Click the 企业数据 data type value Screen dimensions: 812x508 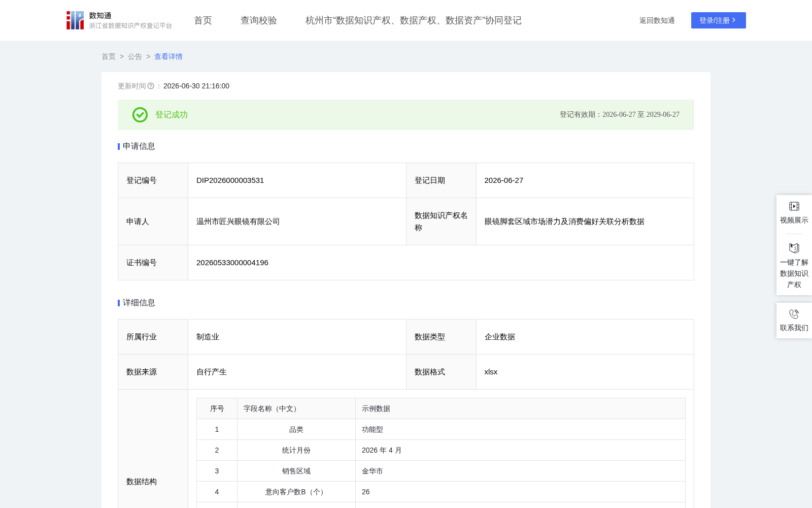[500, 337]
